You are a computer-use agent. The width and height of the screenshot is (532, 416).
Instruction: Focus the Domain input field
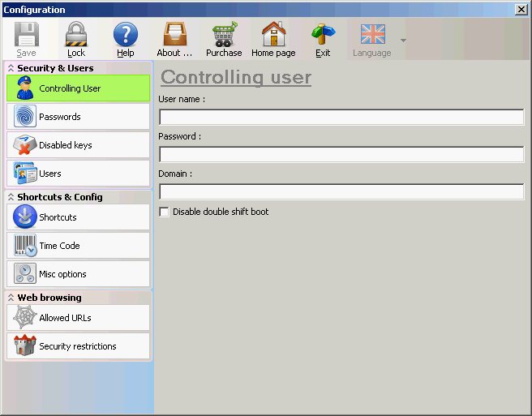point(341,191)
